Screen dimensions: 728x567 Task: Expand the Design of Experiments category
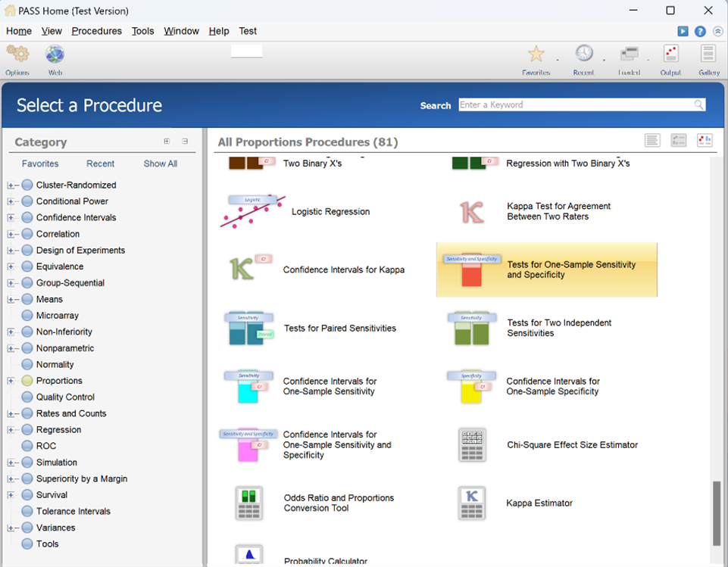[11, 251]
